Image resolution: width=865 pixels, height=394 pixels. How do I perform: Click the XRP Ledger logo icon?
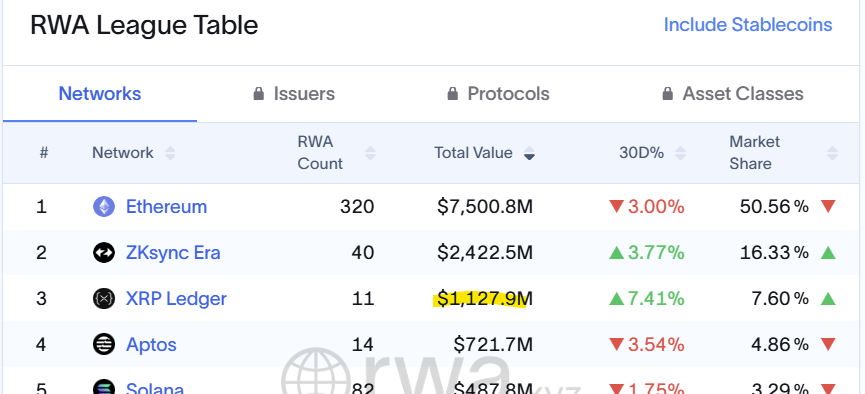(104, 299)
